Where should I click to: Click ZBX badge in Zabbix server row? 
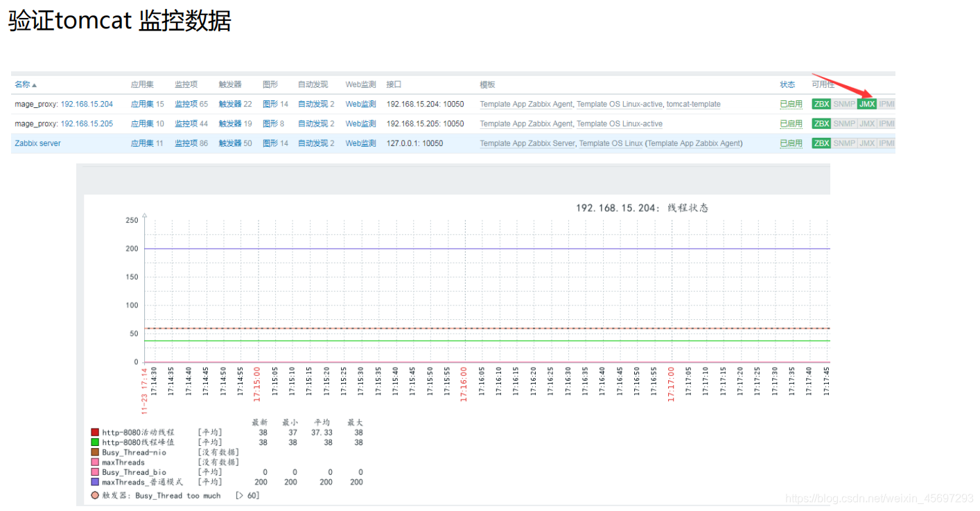pyautogui.click(x=821, y=143)
